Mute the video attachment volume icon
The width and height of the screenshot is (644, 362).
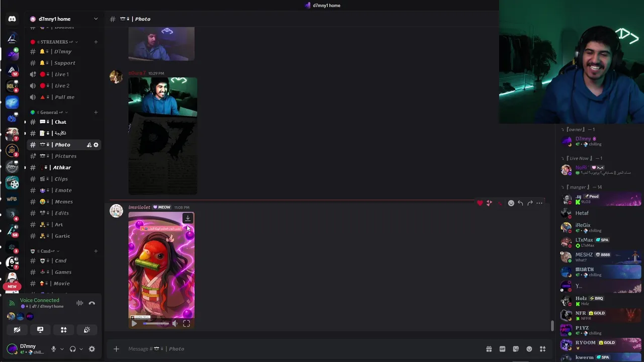click(x=175, y=324)
